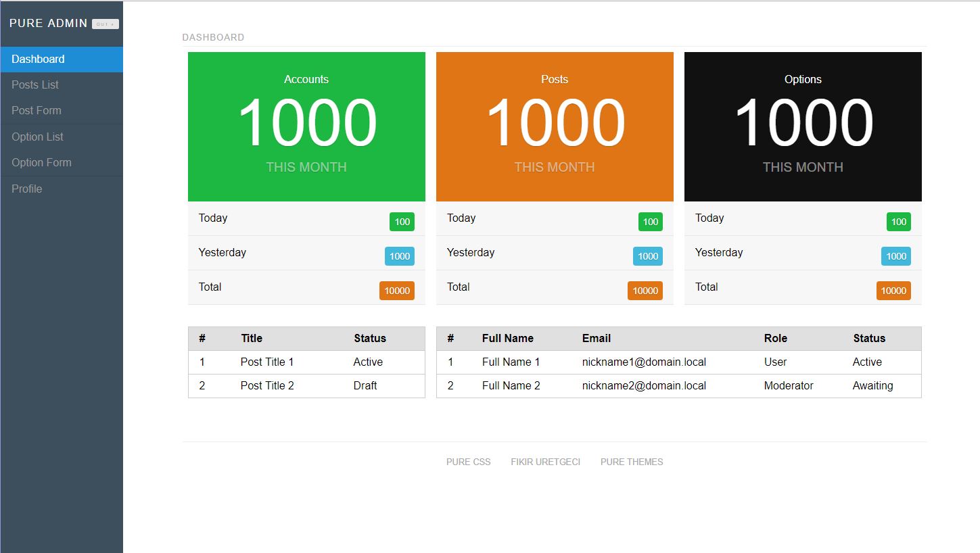
Task: Click the green 100 badge under Options
Action: point(899,222)
